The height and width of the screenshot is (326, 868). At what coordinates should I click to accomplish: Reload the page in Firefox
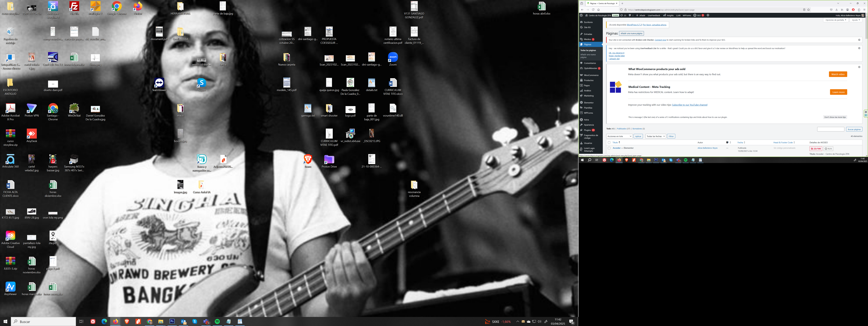pyautogui.click(x=593, y=10)
